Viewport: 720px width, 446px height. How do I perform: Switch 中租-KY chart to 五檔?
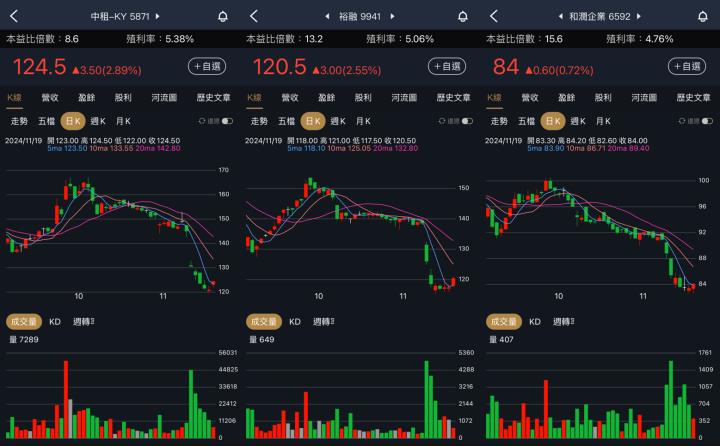(46, 121)
